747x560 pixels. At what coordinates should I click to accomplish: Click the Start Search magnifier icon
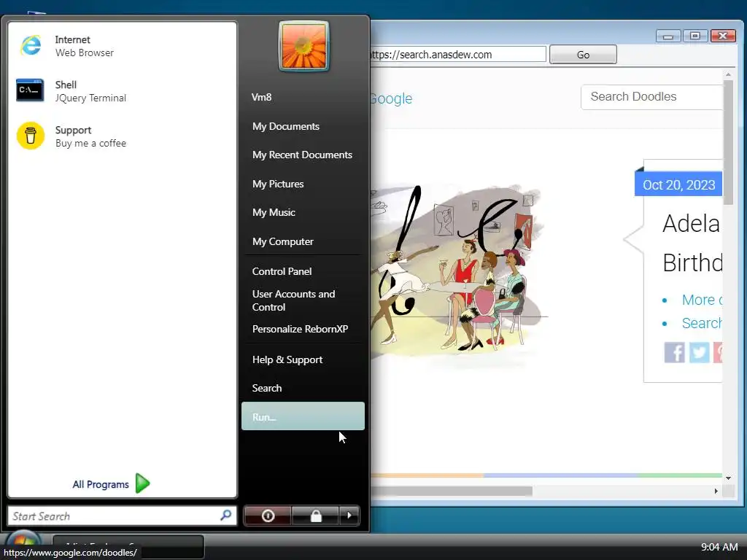click(226, 515)
